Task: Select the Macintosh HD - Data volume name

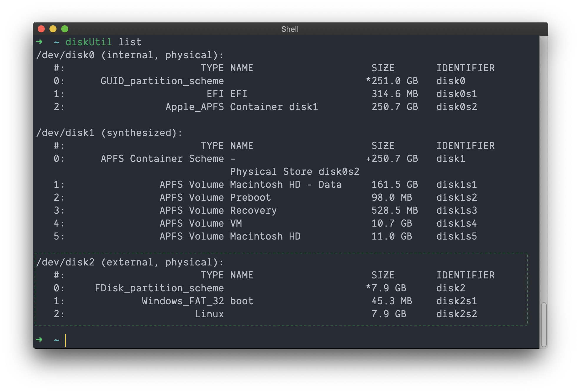Action: [285, 185]
